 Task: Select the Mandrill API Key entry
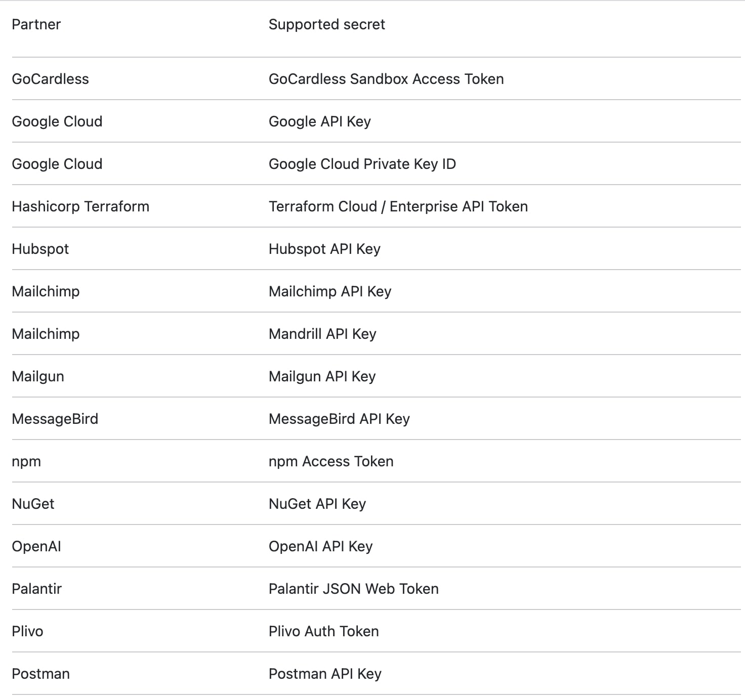click(x=322, y=334)
